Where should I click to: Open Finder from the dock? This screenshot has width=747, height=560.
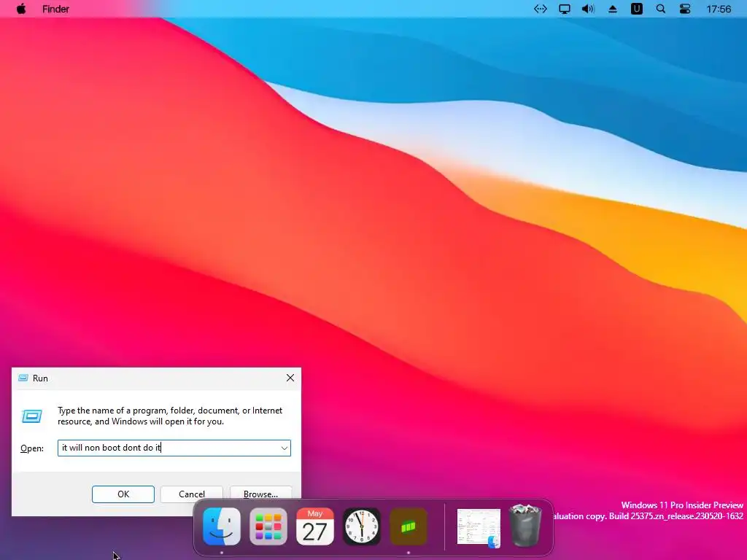222,526
